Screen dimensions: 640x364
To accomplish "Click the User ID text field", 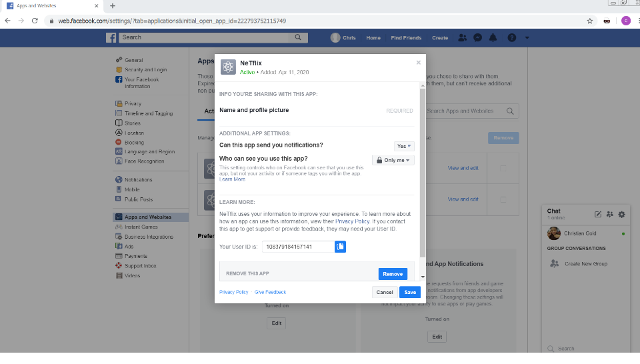I will point(298,247).
